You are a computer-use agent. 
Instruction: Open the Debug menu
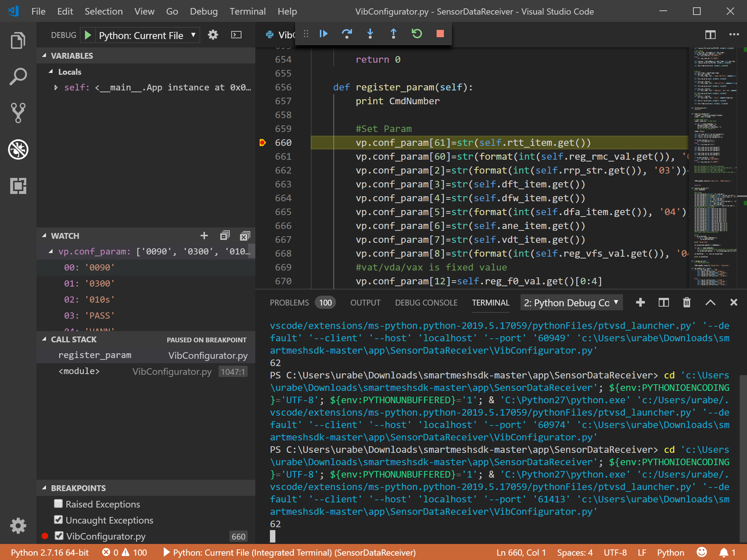204,11
